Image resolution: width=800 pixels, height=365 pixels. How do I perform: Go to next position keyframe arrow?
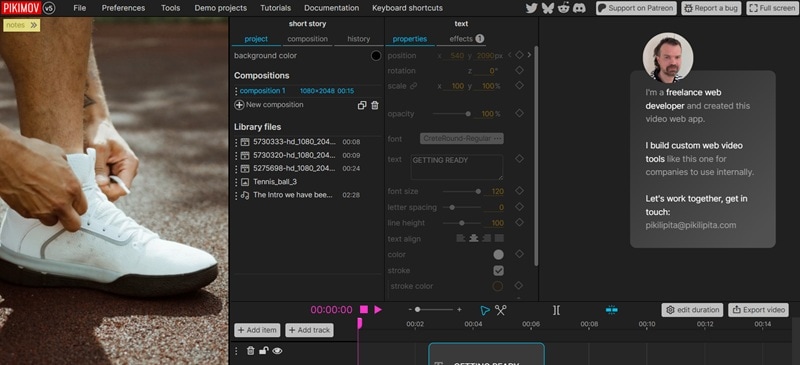pyautogui.click(x=529, y=55)
